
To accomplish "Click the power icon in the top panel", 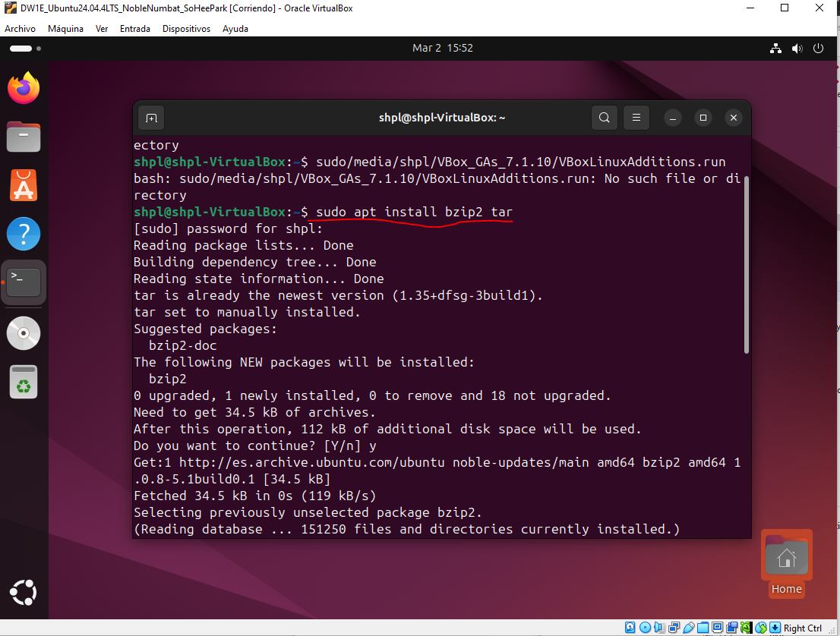I will pos(818,48).
